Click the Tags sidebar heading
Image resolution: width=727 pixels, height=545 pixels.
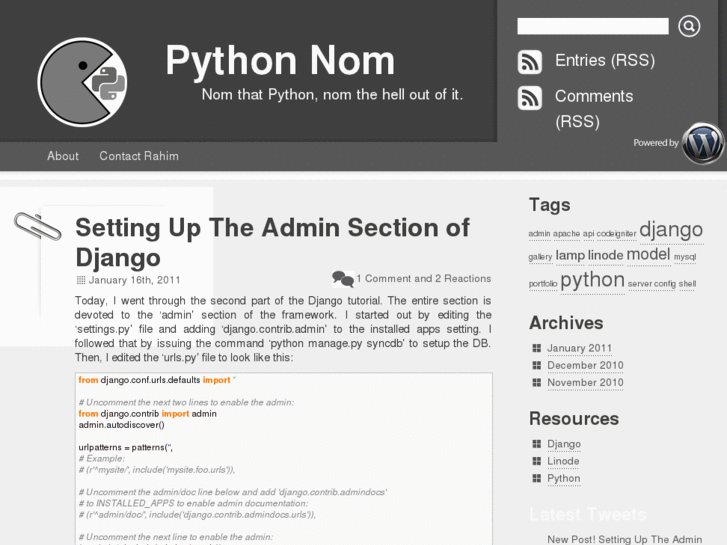coord(549,205)
